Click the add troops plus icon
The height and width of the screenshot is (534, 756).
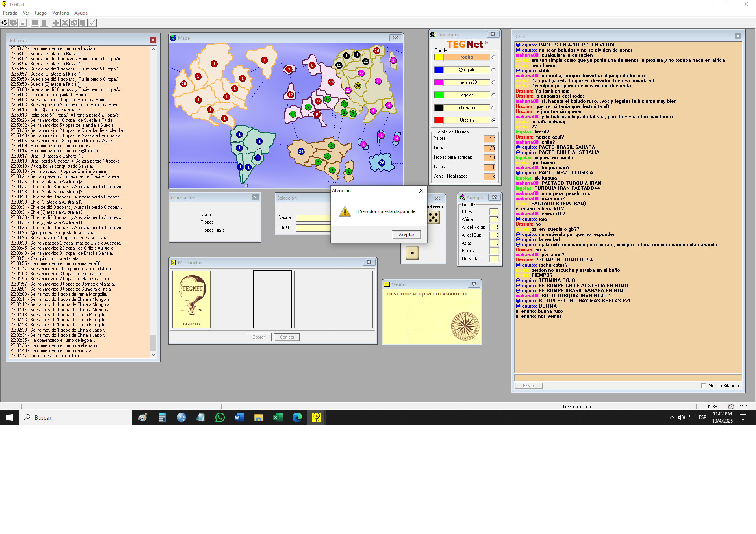click(x=56, y=23)
